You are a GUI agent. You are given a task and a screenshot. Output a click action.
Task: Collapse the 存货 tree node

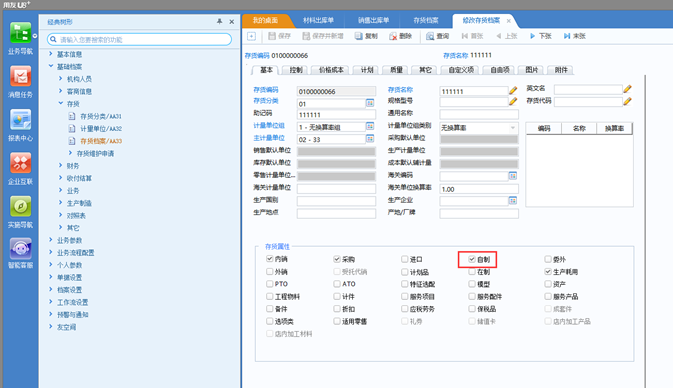tap(61, 103)
